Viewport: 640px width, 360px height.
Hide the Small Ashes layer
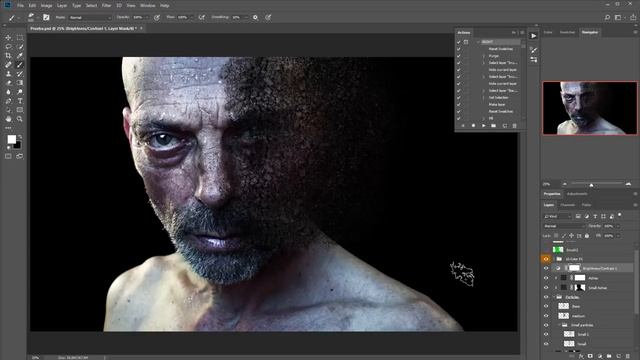(546, 288)
